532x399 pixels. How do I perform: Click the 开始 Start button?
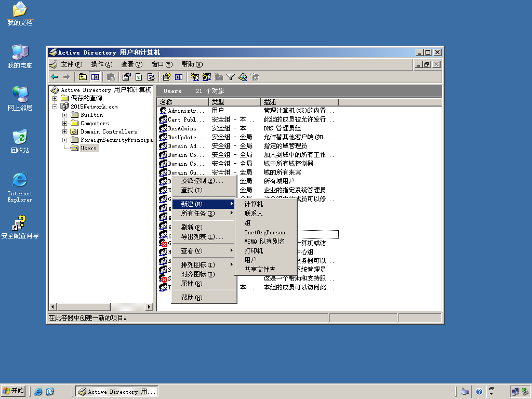[x=14, y=392]
